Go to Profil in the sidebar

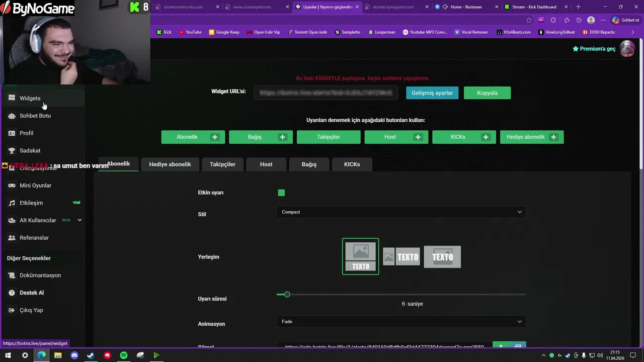pos(42,133)
